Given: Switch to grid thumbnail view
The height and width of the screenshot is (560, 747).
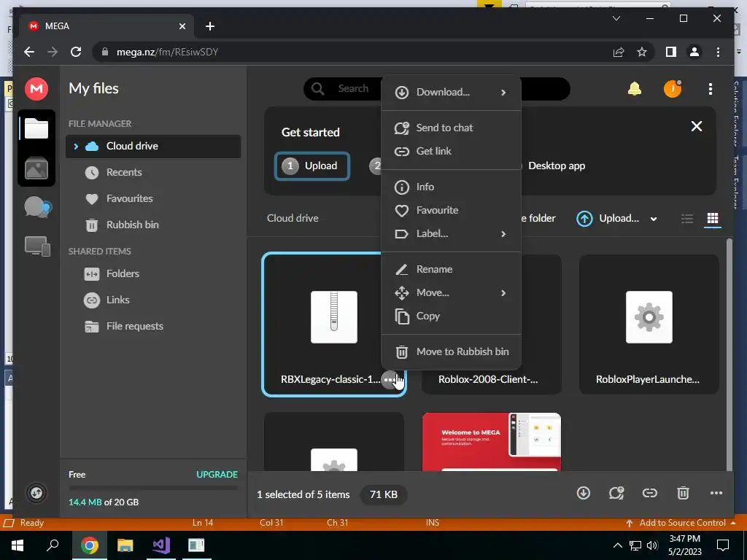Looking at the screenshot, I should (713, 219).
